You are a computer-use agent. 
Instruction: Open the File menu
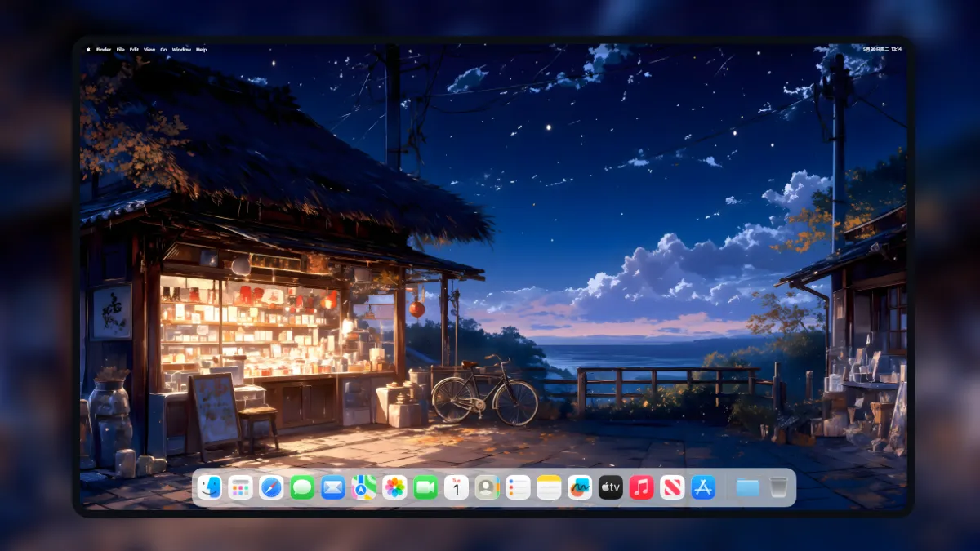click(120, 50)
